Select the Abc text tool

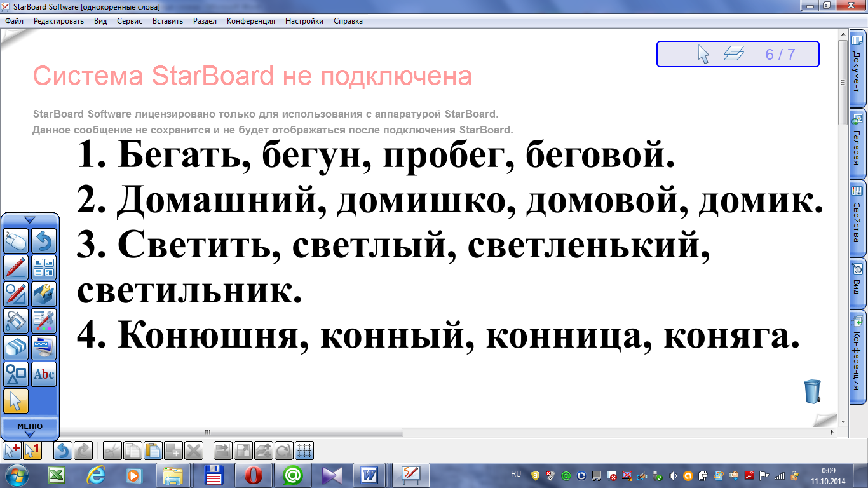44,374
